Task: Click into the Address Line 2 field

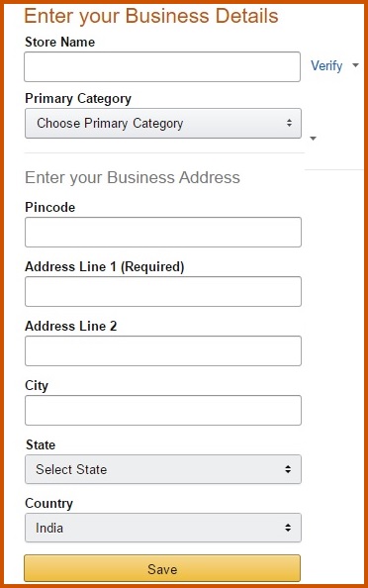Action: [x=163, y=351]
